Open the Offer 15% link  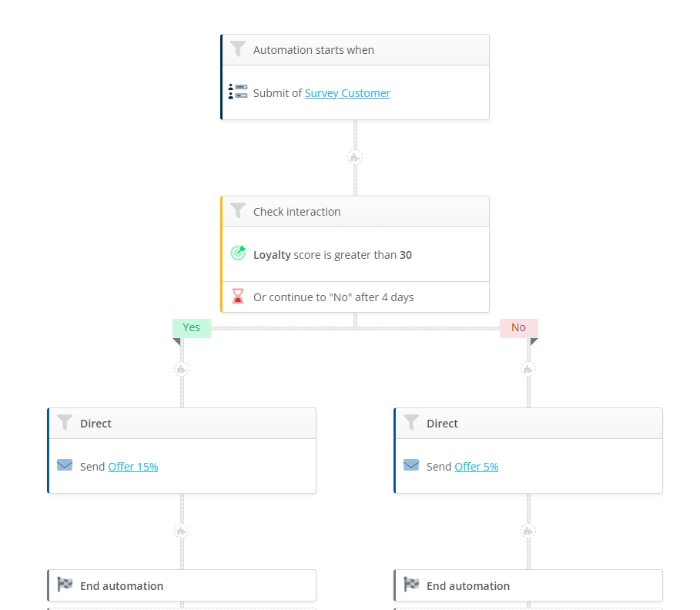tap(132, 466)
